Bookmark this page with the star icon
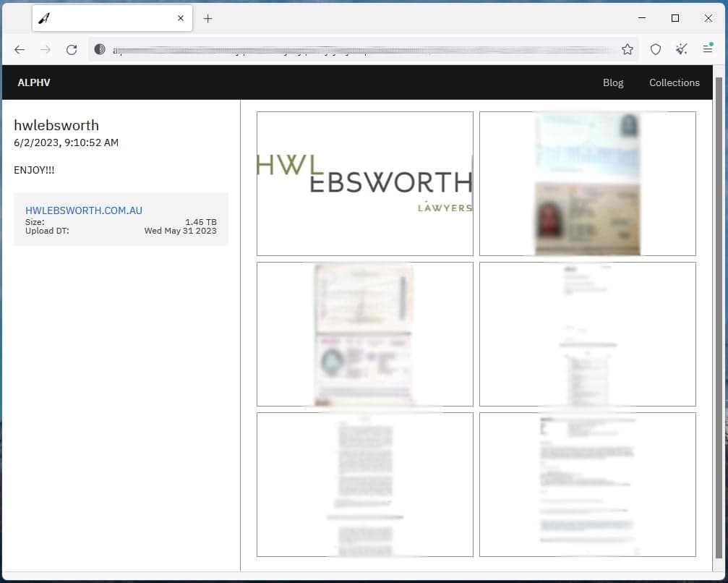The width and height of the screenshot is (728, 583). point(628,49)
